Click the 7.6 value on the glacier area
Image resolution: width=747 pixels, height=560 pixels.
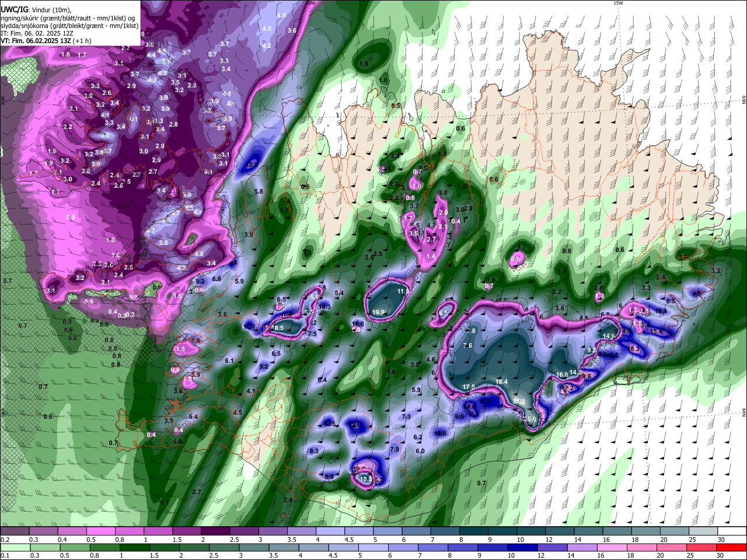point(467,345)
